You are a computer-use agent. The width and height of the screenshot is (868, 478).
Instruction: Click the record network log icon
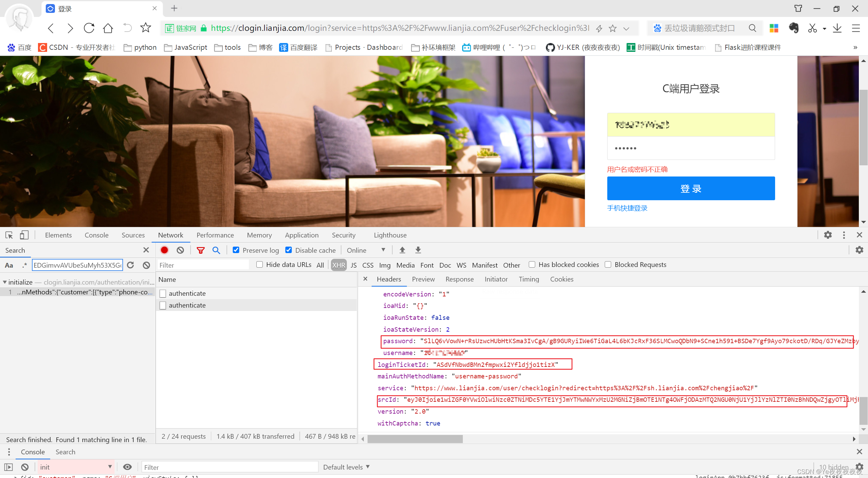(164, 250)
